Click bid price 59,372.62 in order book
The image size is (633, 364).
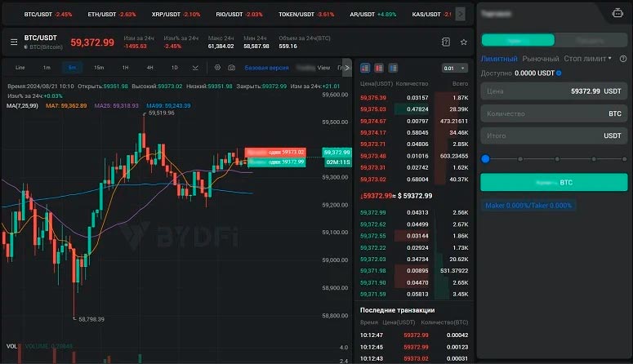point(373,224)
